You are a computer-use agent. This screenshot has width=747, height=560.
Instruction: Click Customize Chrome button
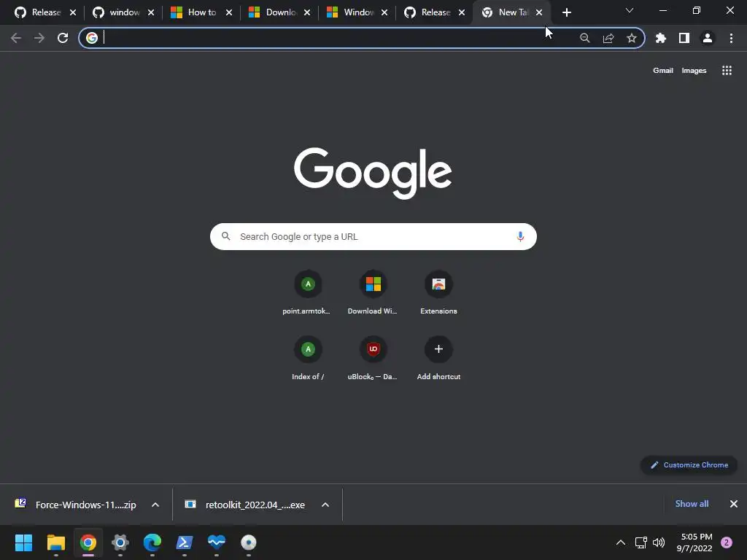point(689,464)
